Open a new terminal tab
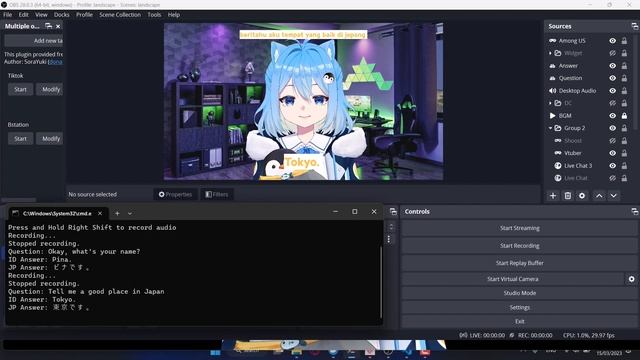640x360 pixels. [117, 213]
